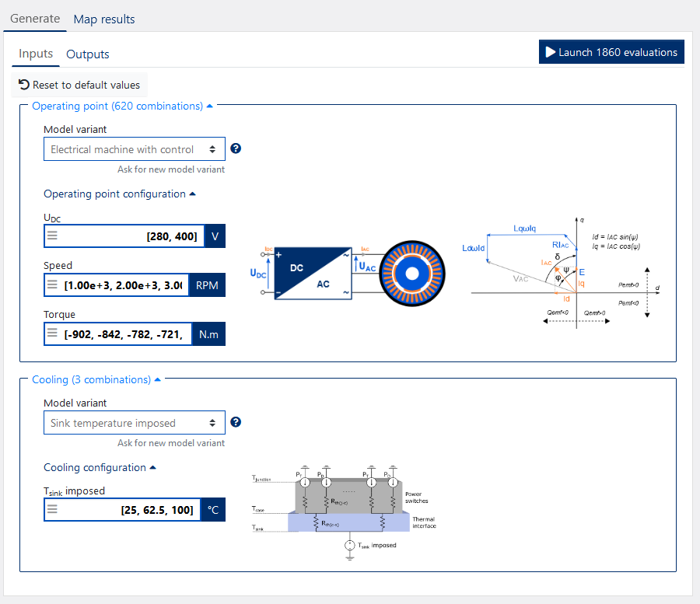Click the help icon beside Sink temperature model variant
The height and width of the screenshot is (604, 700).
click(x=236, y=422)
